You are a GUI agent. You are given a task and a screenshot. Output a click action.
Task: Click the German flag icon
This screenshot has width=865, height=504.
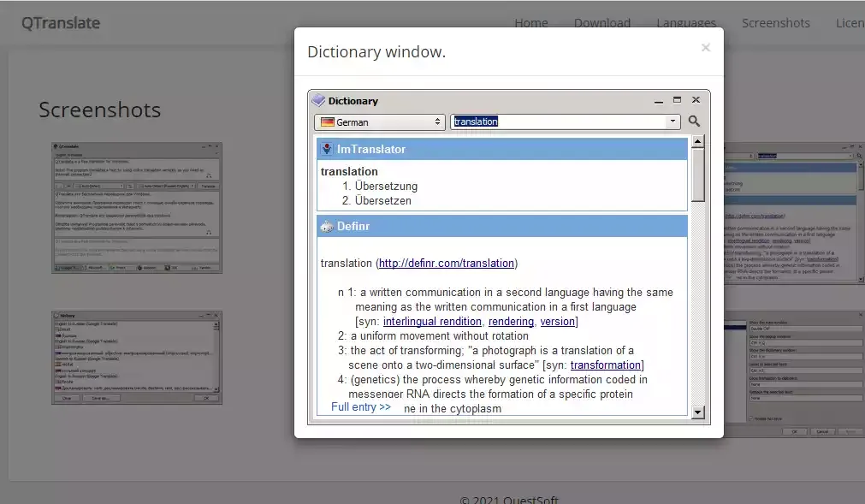tap(328, 122)
